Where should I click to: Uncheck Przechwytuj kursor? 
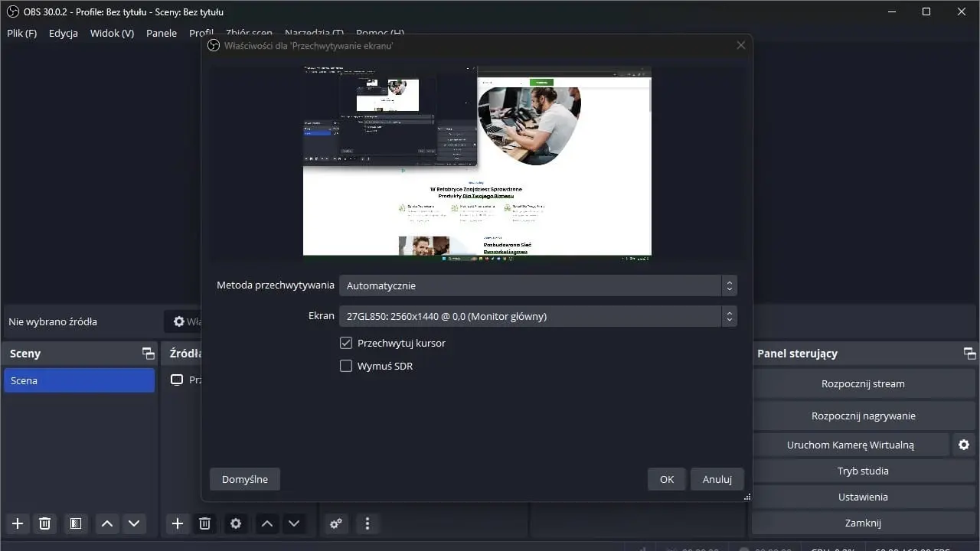tap(346, 343)
